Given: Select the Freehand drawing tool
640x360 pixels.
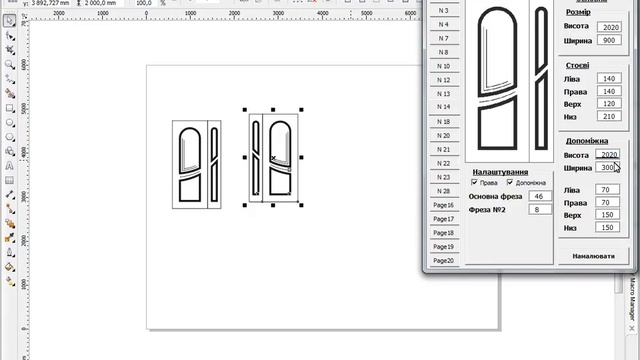Looking at the screenshot, I should coord(9,79).
